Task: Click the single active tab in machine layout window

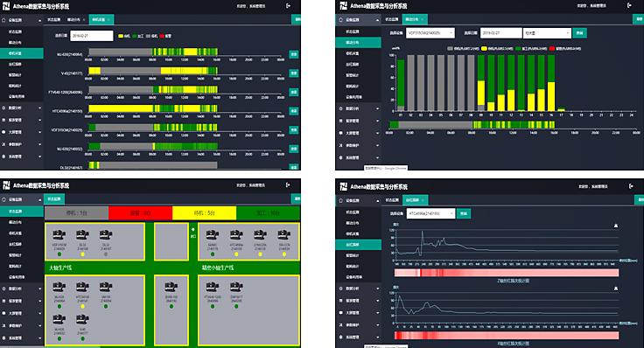Action: point(54,199)
